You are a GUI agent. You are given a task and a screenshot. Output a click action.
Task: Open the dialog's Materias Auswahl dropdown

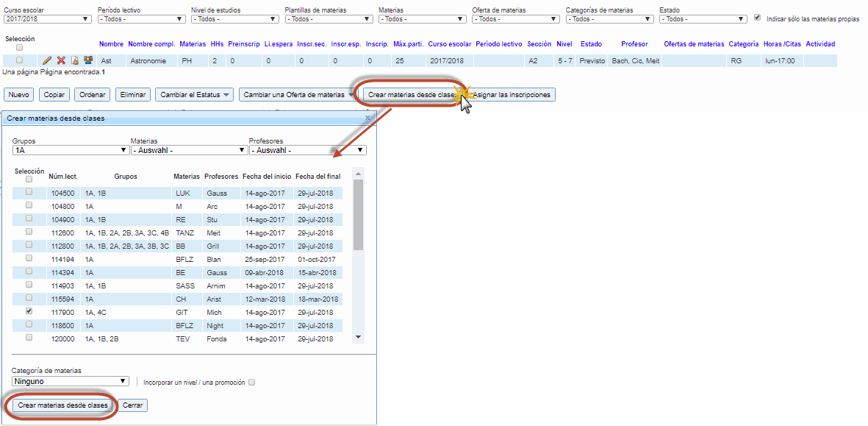pyautogui.click(x=190, y=150)
